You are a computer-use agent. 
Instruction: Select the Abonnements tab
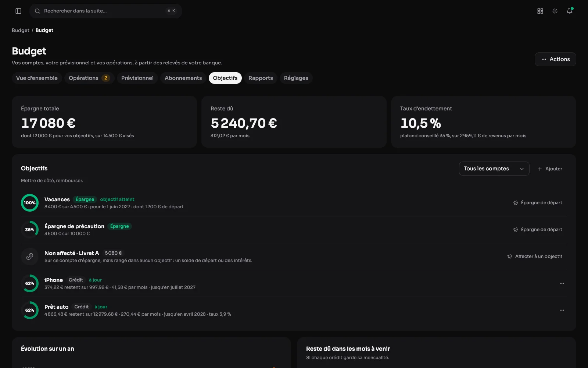pos(183,78)
